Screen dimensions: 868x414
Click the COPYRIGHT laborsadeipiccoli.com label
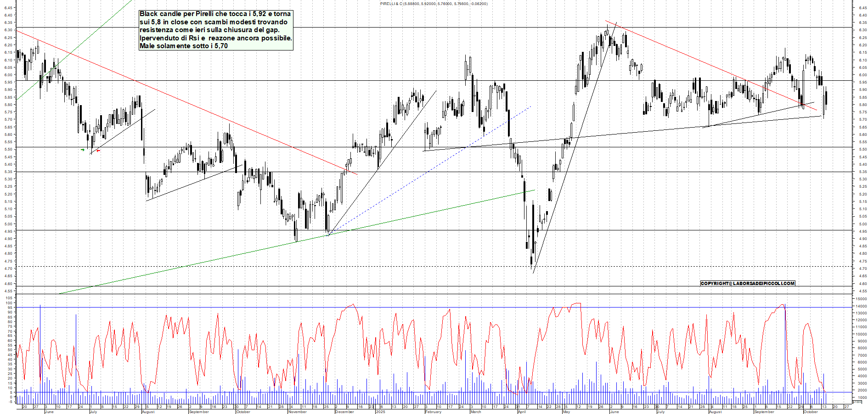coord(747,283)
